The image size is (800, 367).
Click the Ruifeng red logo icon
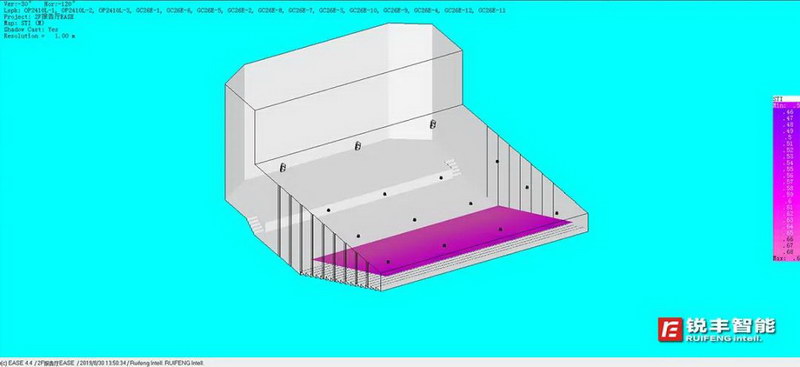670,329
